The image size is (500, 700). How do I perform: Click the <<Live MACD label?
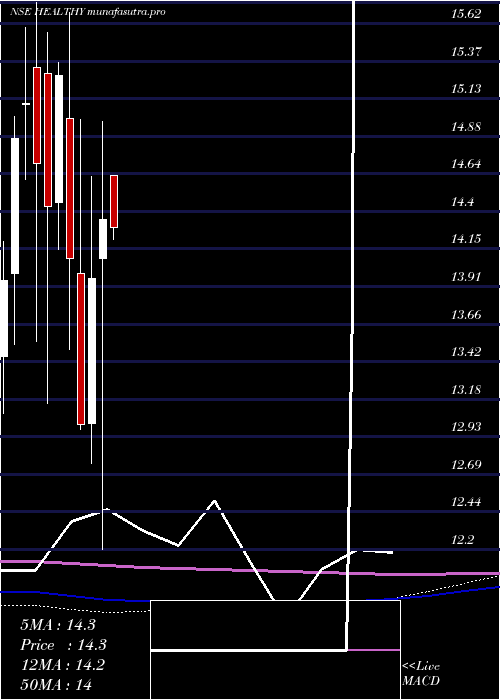[x=421, y=674]
